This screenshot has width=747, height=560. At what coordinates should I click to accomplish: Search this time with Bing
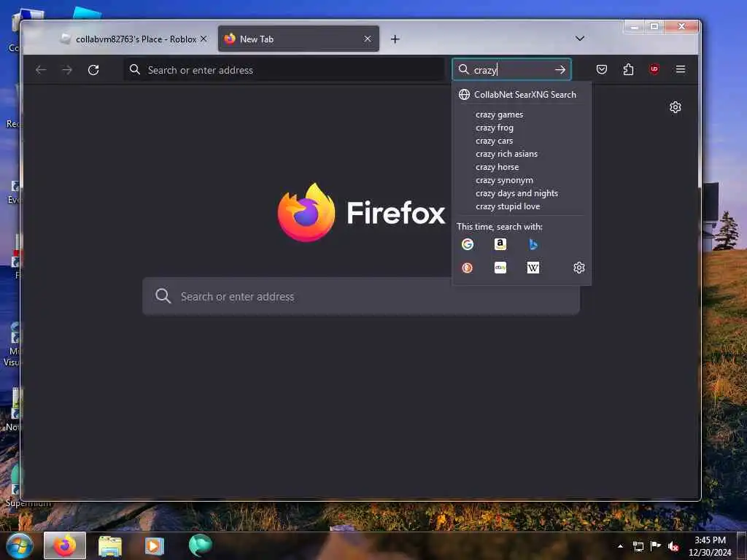tap(533, 244)
